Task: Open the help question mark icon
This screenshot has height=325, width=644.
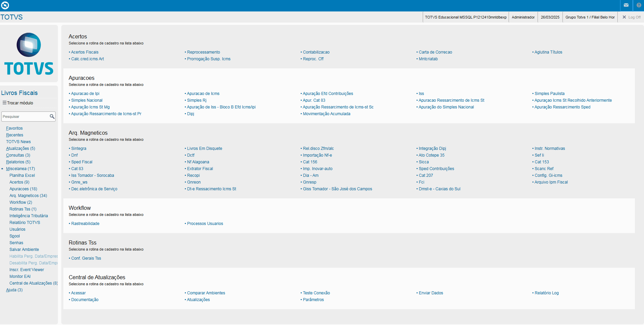Action: [639, 5]
